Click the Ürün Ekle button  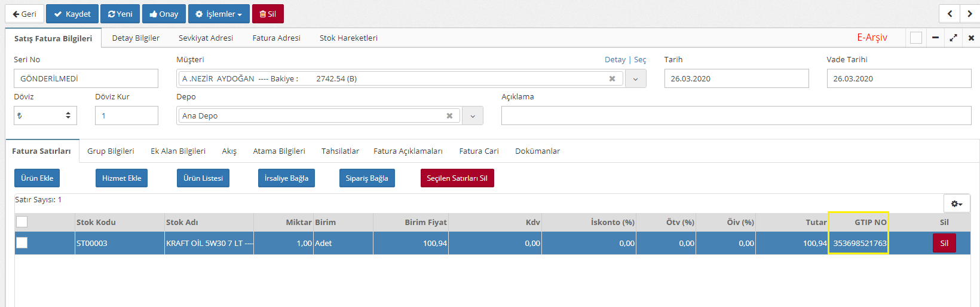37,178
